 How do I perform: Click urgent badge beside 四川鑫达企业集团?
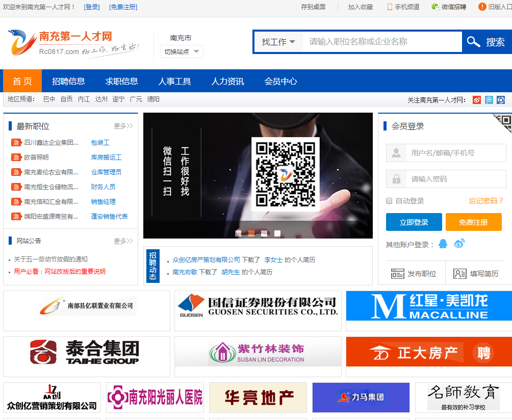click(16, 143)
